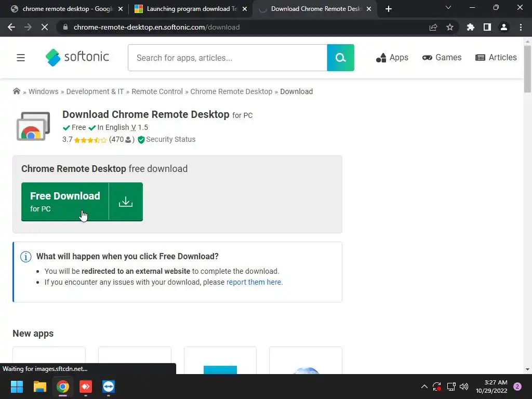The height and width of the screenshot is (399, 532).
Task: Click Chrome icon in taskbar
Action: point(63,387)
